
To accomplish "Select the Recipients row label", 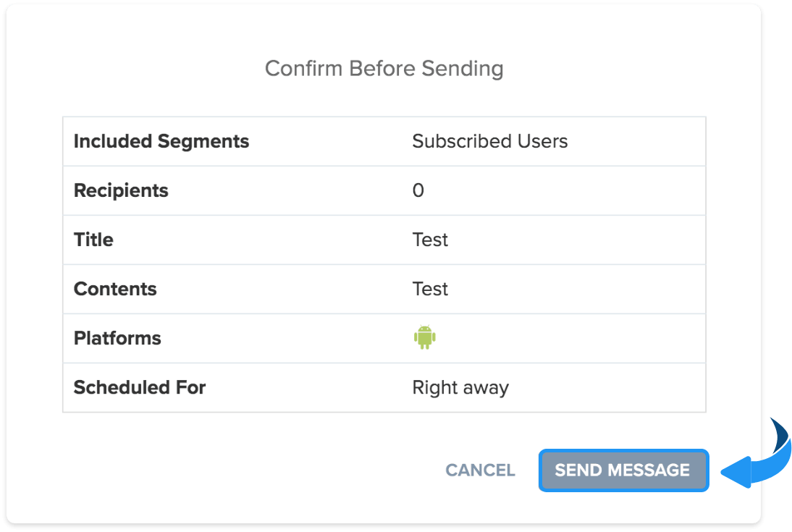I will pos(121,190).
